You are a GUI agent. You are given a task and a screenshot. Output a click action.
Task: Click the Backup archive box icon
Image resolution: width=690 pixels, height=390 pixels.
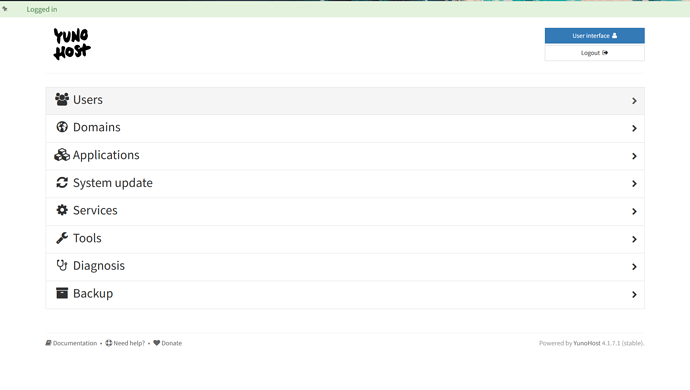tap(62, 293)
